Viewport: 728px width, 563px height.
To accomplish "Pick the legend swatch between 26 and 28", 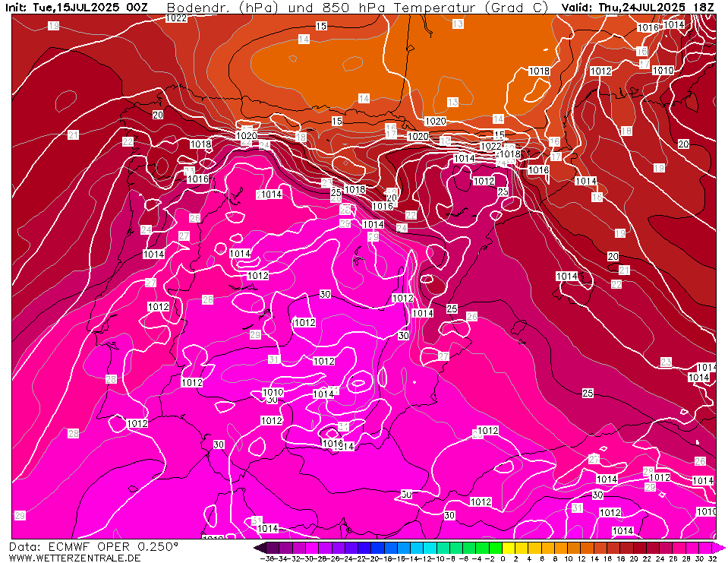I will 679,548.
